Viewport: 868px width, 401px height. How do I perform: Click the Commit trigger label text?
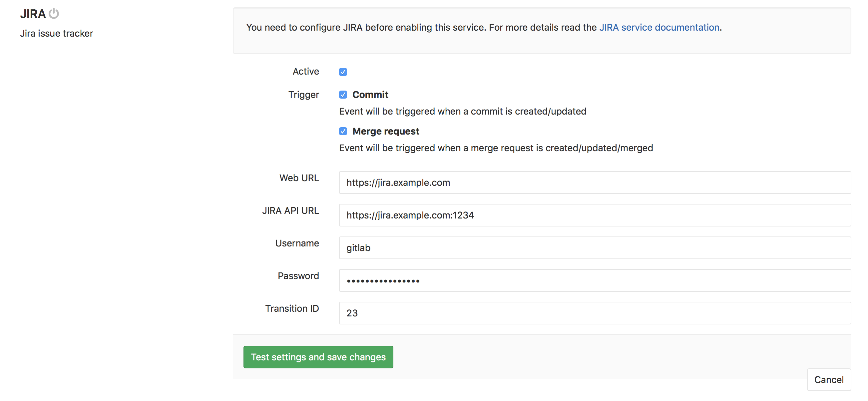tap(370, 95)
